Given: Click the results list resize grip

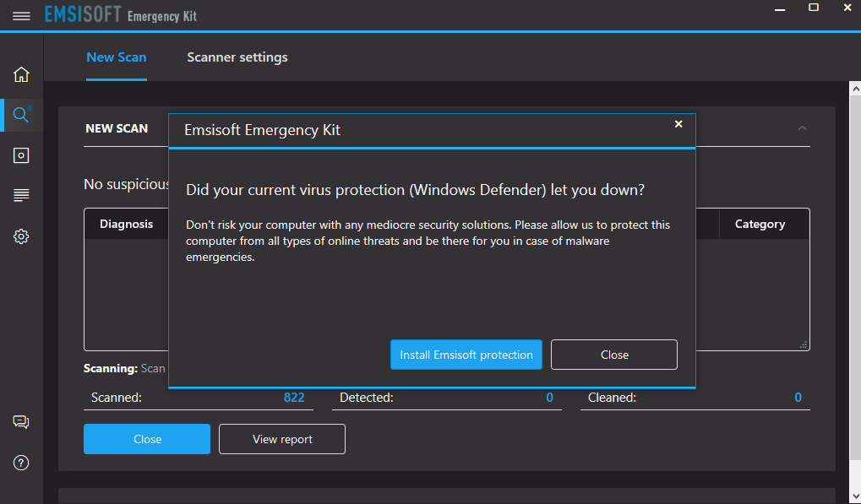Looking at the screenshot, I should pos(804,344).
